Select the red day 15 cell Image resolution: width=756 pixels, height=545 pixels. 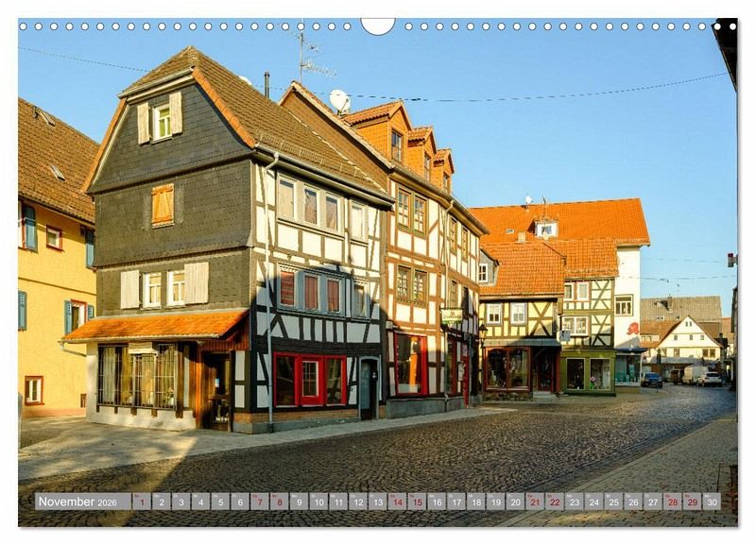click(x=417, y=502)
